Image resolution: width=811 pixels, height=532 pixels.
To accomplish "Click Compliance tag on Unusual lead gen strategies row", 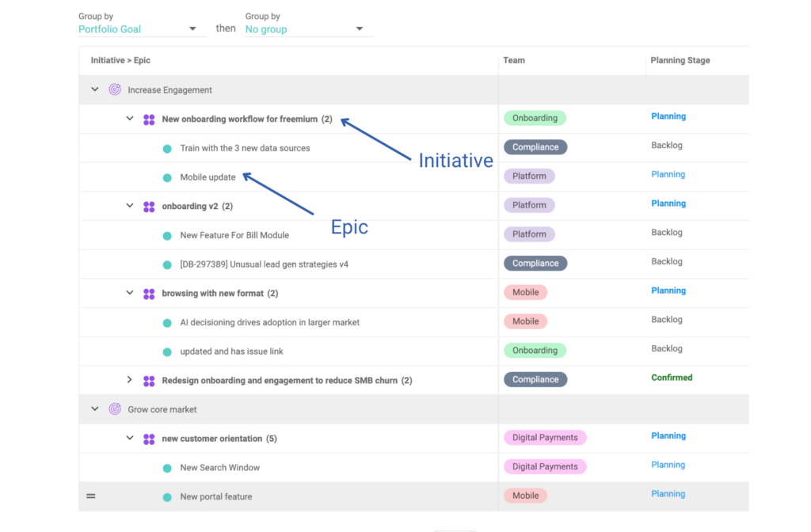I will coord(535,263).
